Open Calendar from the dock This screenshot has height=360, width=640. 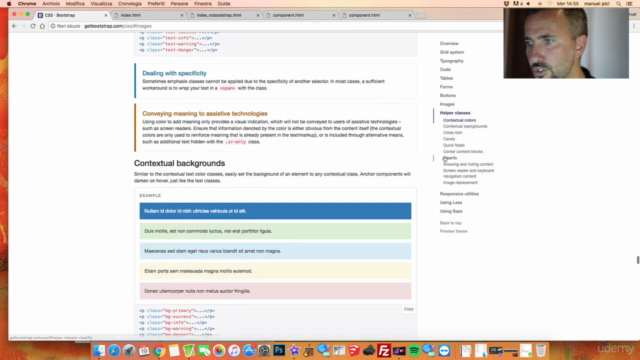(144, 351)
